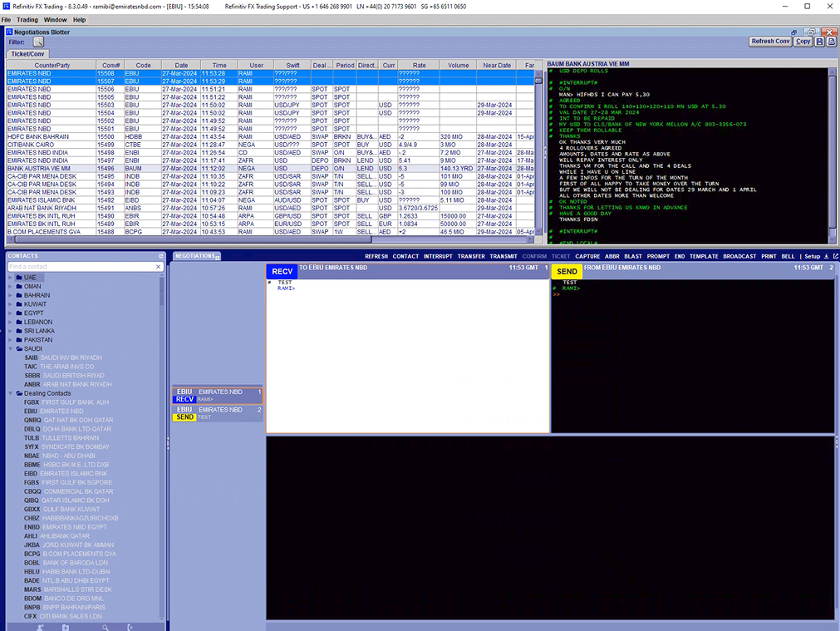Click the print icon in Negotiations Blotter toolbar
Image resolution: width=840 pixels, height=631 pixels.
(831, 42)
